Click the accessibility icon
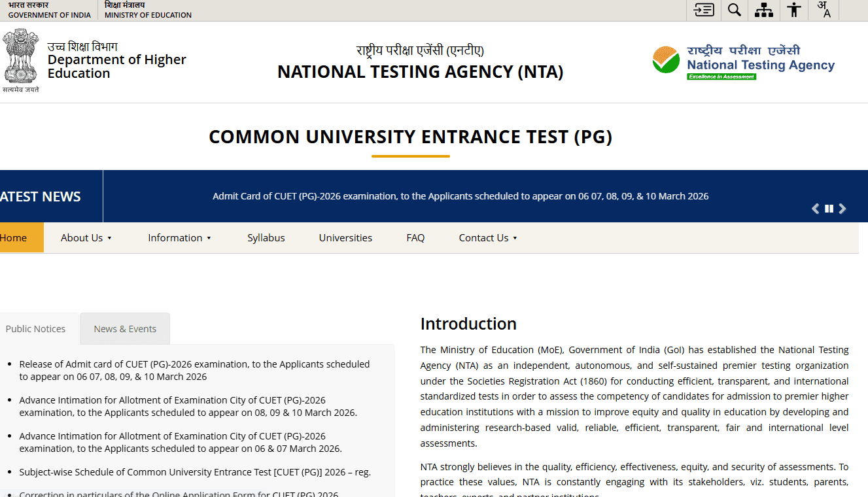 (x=793, y=10)
